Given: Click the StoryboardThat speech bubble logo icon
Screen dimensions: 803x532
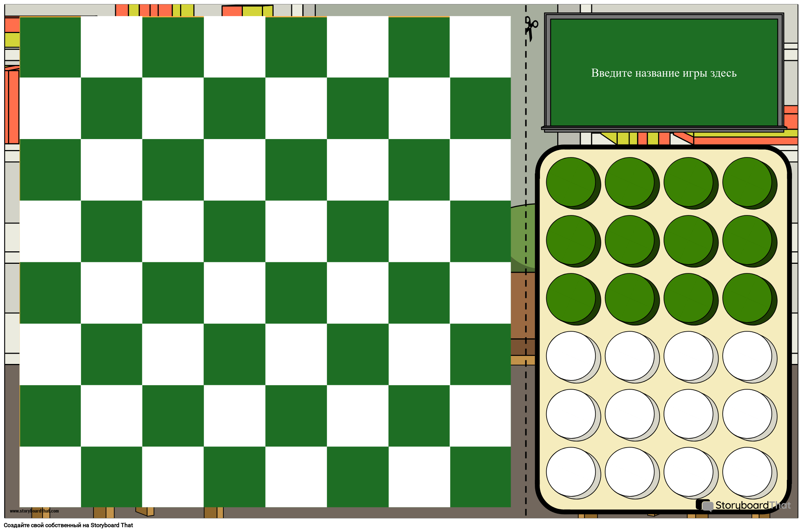Looking at the screenshot, I should [x=704, y=505].
